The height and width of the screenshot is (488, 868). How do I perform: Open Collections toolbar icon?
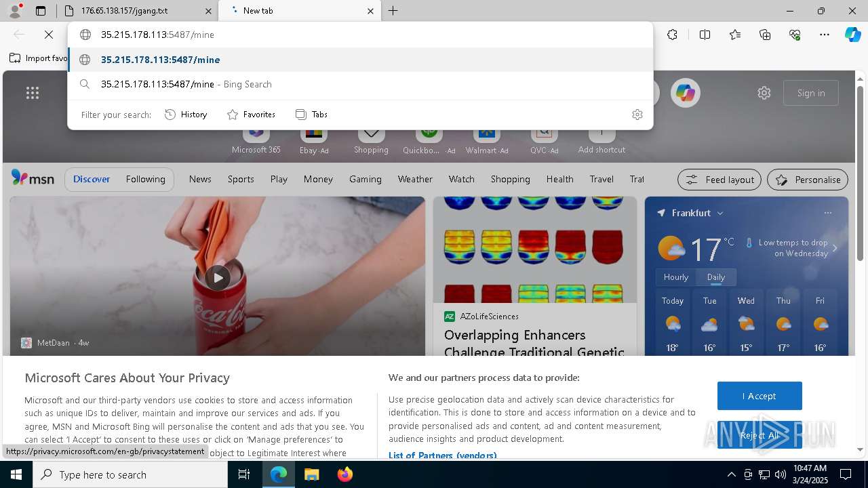(765, 35)
